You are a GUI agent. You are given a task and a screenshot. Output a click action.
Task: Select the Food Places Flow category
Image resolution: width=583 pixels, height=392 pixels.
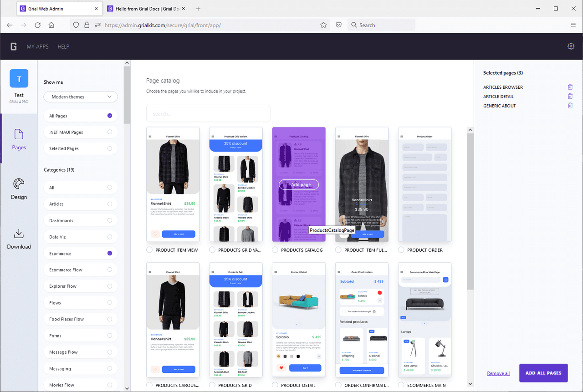click(81, 319)
